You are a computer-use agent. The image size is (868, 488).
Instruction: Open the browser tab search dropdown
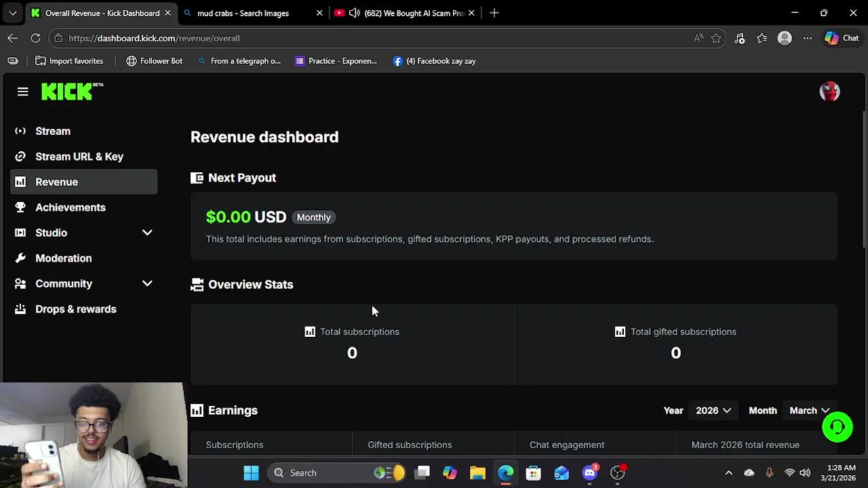click(x=12, y=13)
